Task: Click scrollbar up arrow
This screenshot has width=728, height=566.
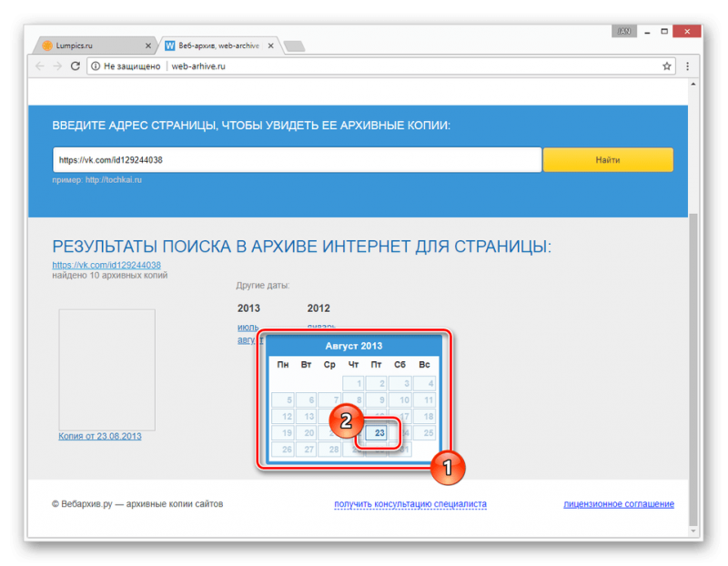Action: (693, 84)
